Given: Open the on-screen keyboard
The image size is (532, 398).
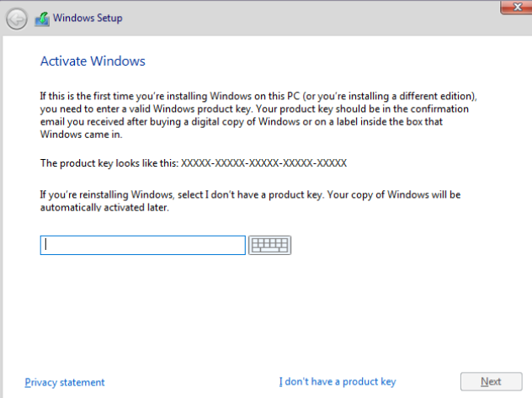Looking at the screenshot, I should 269,245.
